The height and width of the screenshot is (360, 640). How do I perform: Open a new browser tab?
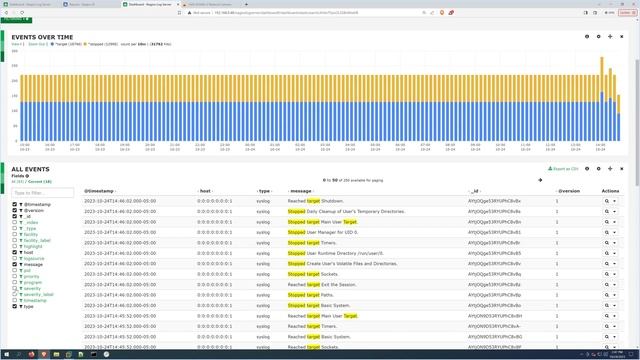tap(246, 4)
